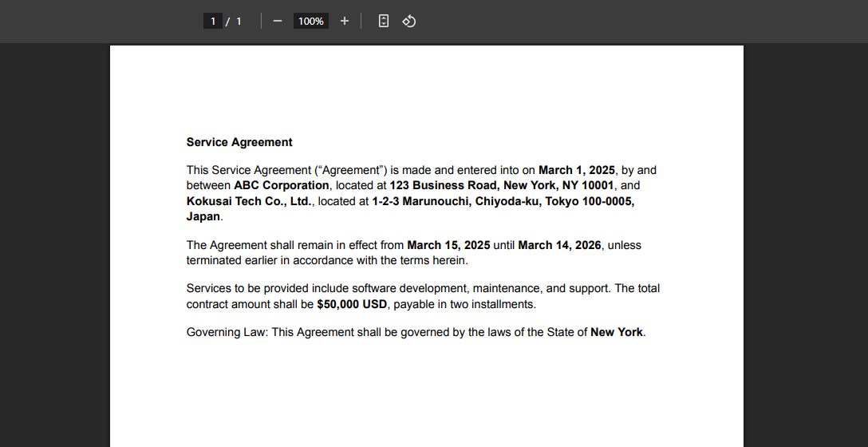This screenshot has width=868, height=447.
Task: Click the start date "March 15, 2025"
Action: 448,245
